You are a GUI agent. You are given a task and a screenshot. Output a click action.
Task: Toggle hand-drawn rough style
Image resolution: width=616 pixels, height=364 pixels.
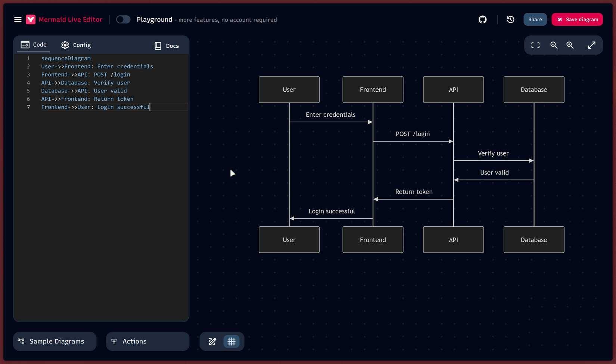[x=212, y=341]
